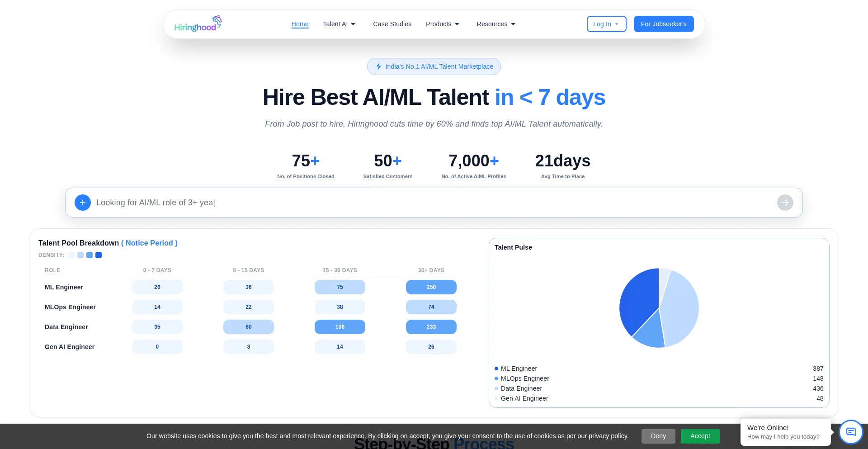Screen dimensions: 868x449
Task: Click MLOps Engineer cell showing 38
Action: click(x=340, y=307)
